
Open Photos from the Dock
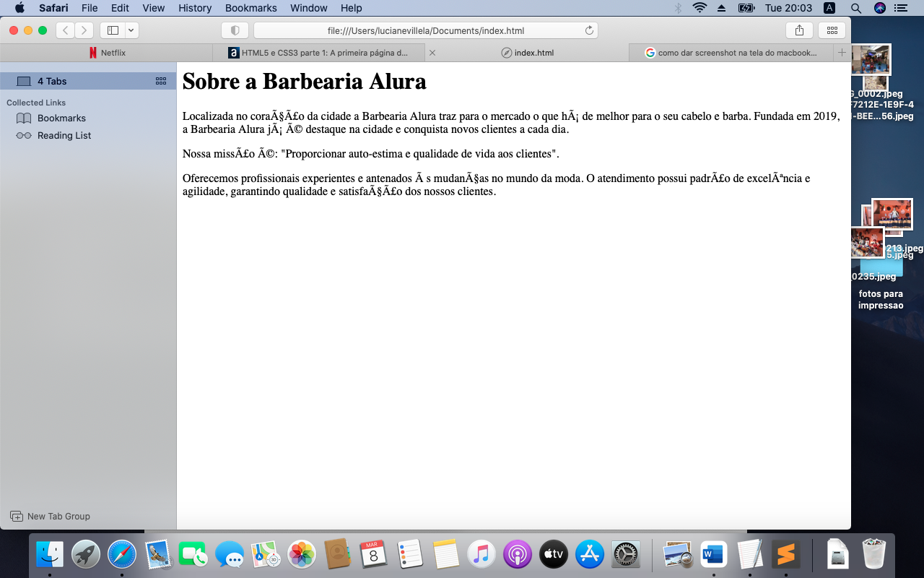coord(302,555)
